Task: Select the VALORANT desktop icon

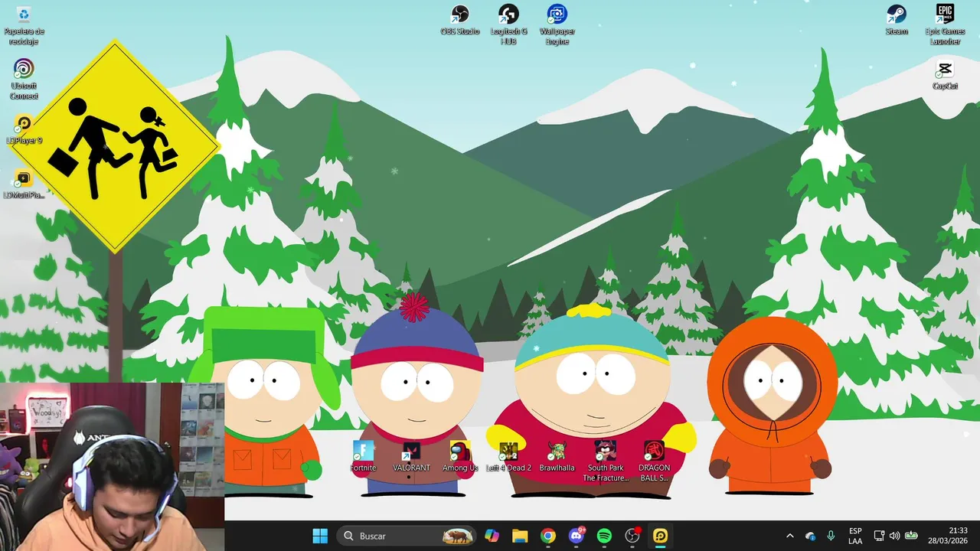Action: 411,457
